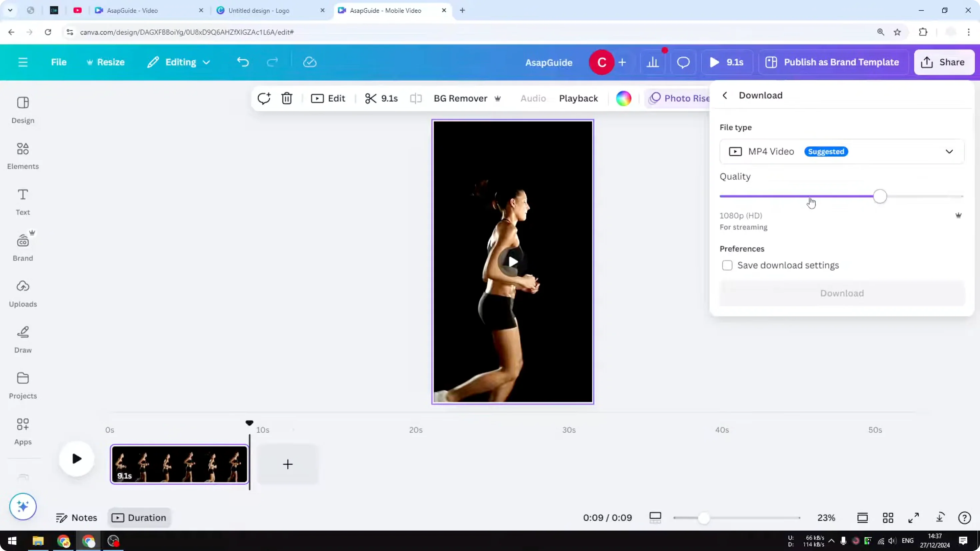Select the Text sidebar panel

point(22,202)
